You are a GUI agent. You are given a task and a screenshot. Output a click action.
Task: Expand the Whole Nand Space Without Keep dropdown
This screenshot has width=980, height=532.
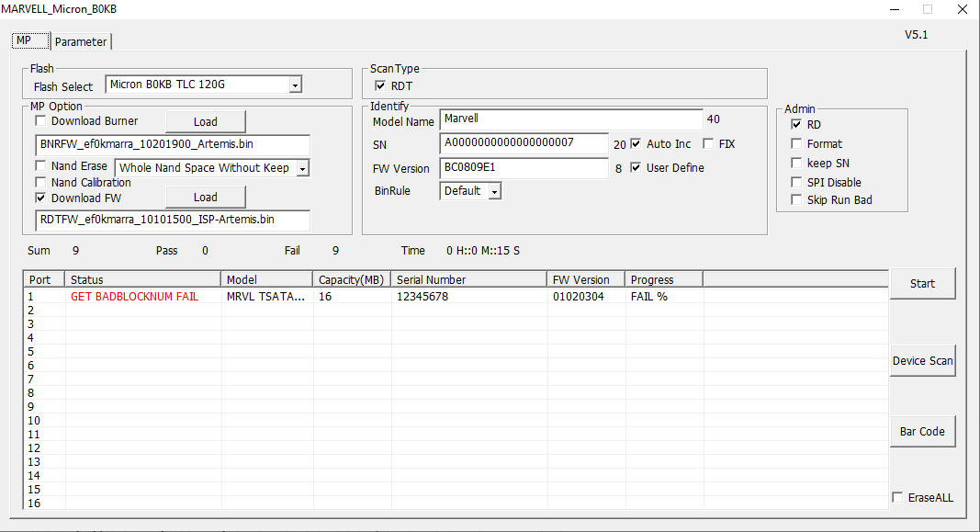coord(303,168)
